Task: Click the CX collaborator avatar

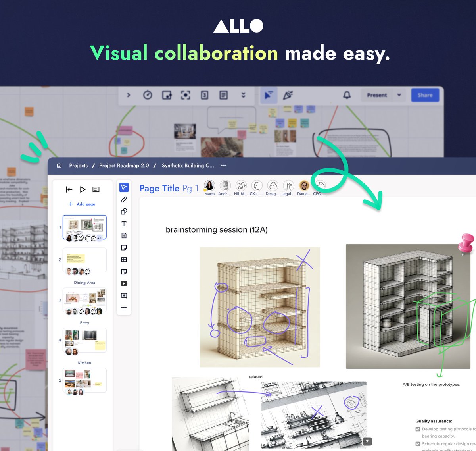Action: click(x=257, y=185)
